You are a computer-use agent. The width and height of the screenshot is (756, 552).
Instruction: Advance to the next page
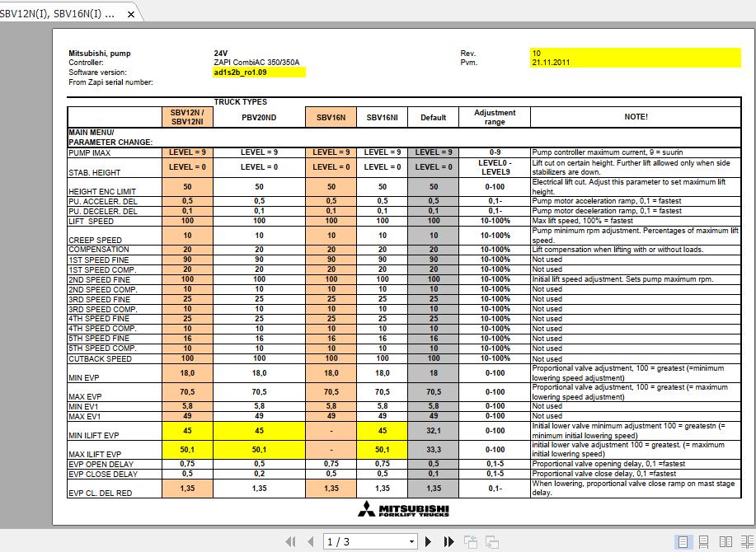tap(429, 541)
